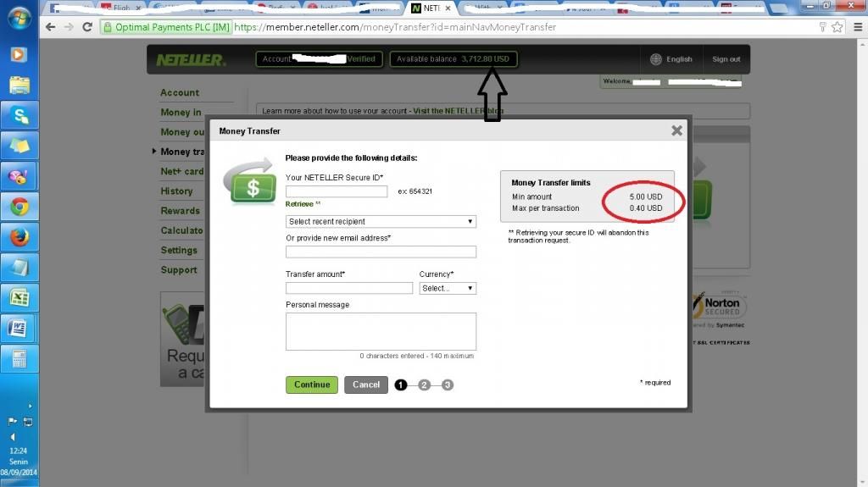Select the English language option
Screen dimensions: 868x487
(679, 59)
